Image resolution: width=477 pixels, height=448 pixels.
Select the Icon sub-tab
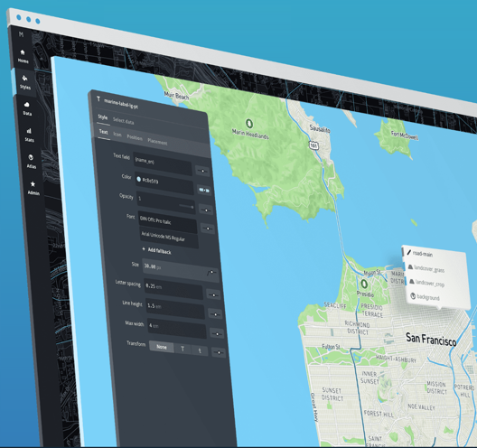(117, 135)
